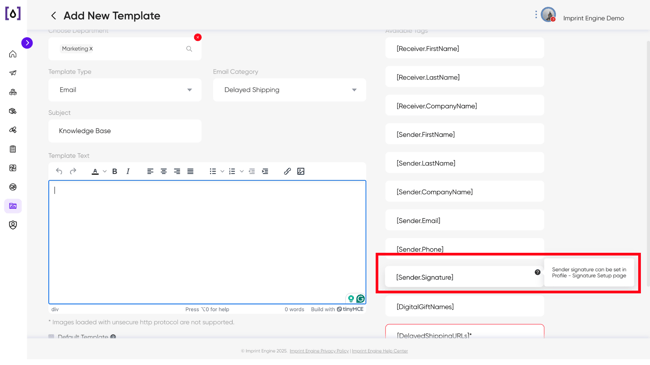This screenshot has height=365, width=650.
Task: Align text center
Action: click(164, 171)
